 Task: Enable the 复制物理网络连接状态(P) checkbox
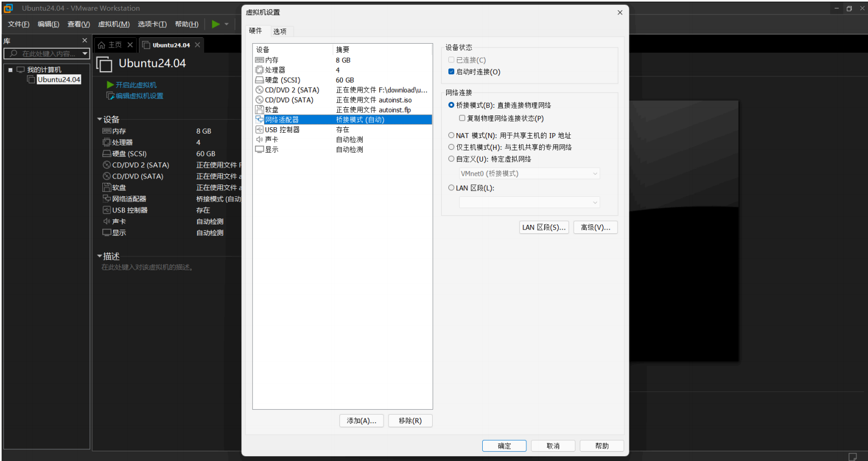click(462, 118)
